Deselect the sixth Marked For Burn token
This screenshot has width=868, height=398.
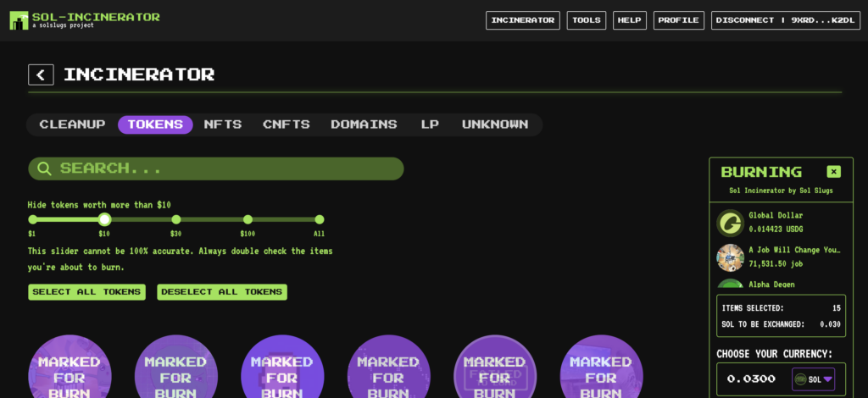(601, 368)
